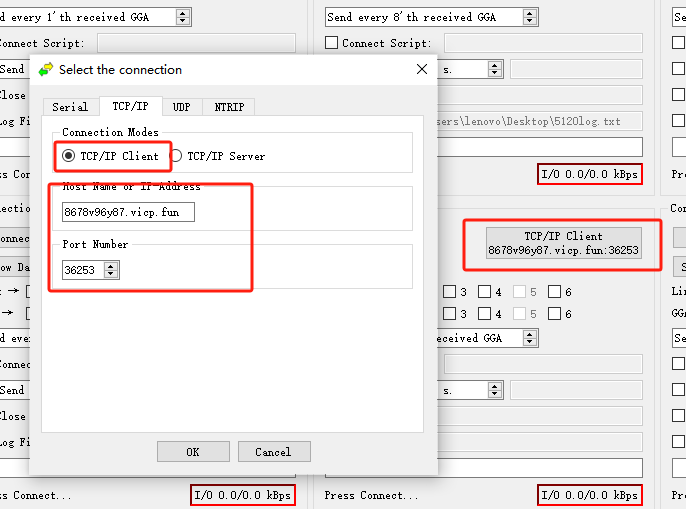Choose the TCP/IP Server connection mode
Viewport: 686px width, 509px height.
coord(177,156)
